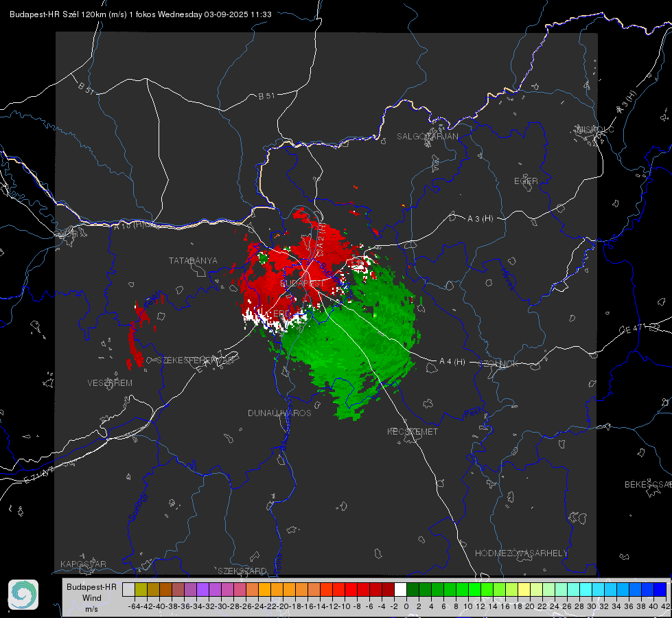Click the DUNAÚJVÁROS city label
Image resolution: width=672 pixels, height=618 pixels.
[x=279, y=413]
